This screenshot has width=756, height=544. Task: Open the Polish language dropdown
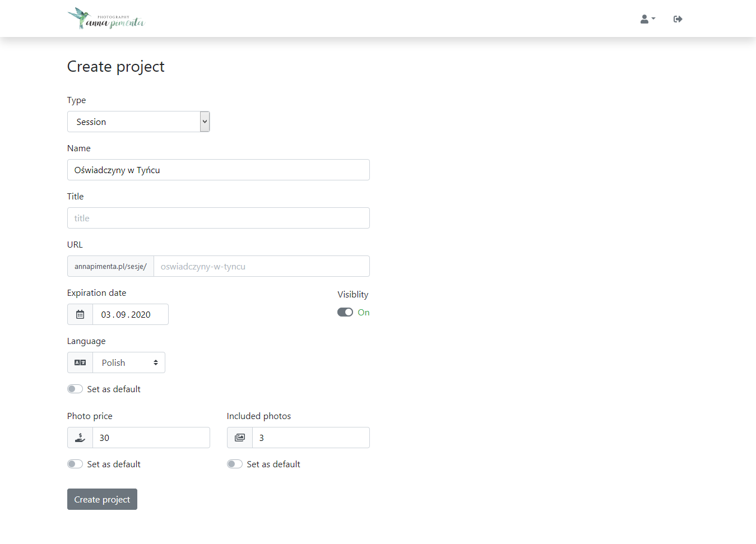(129, 362)
